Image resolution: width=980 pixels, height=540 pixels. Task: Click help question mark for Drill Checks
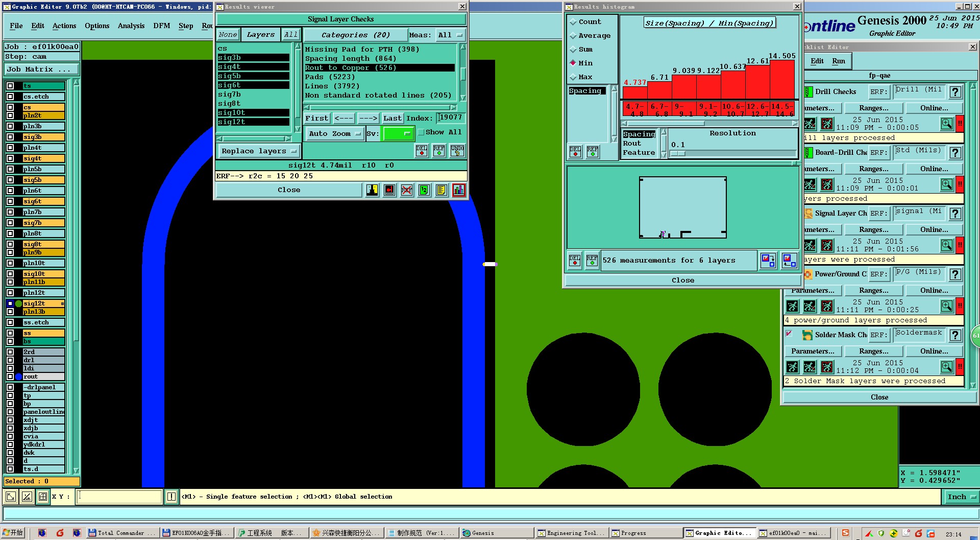pyautogui.click(x=955, y=92)
